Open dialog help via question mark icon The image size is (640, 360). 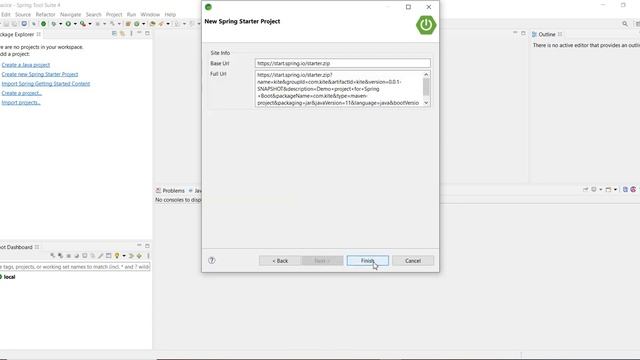211,260
